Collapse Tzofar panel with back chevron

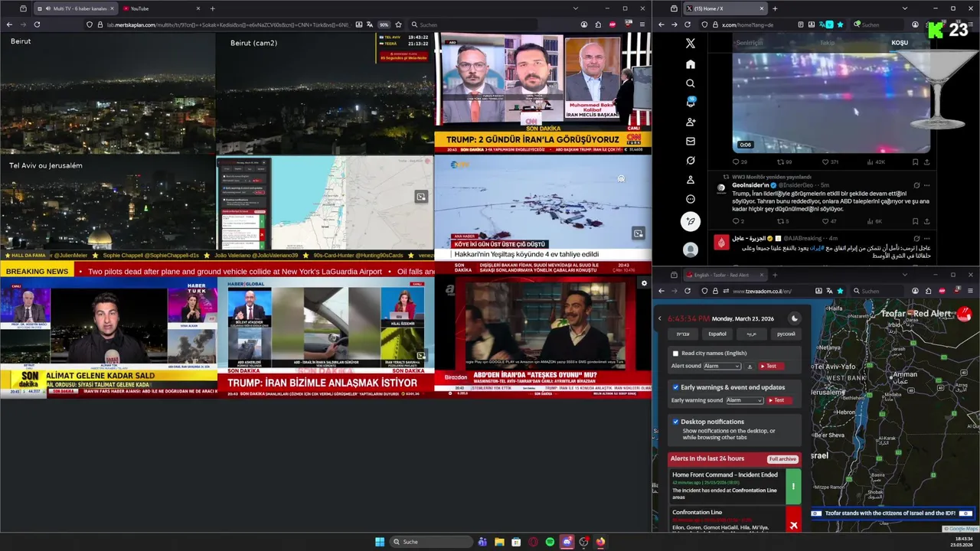[660, 318]
